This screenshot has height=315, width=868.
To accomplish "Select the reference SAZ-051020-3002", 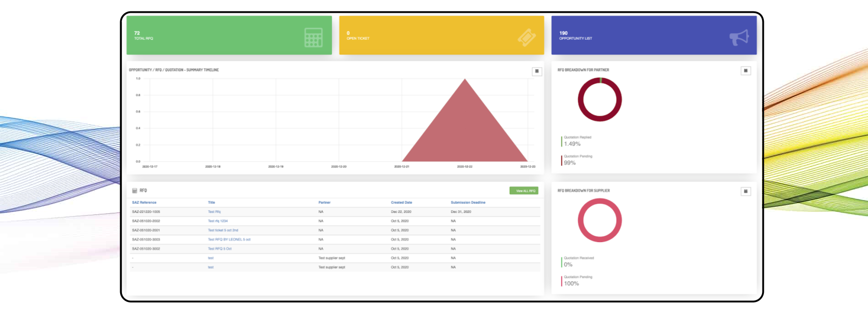I will pyautogui.click(x=146, y=249).
